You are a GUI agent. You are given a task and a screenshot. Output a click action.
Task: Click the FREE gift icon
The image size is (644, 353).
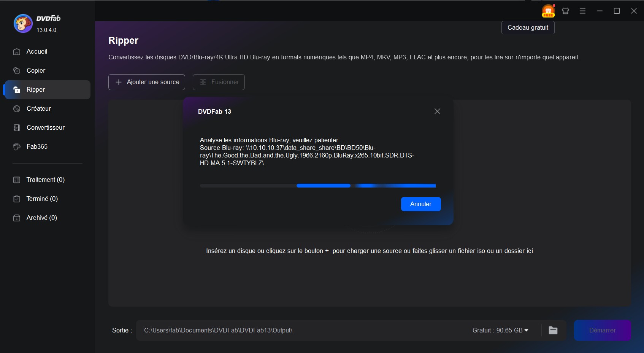[x=548, y=11]
